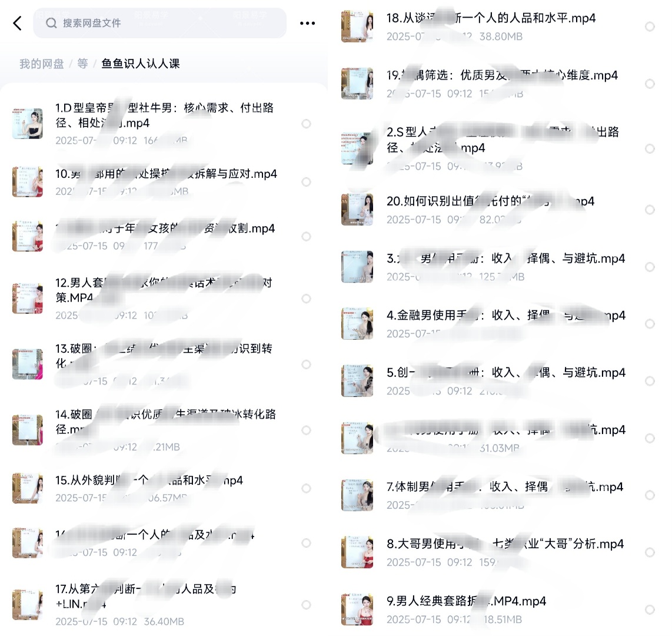Select radio circle for file 1.D型皇帝
The width and height of the screenshot is (672, 636).
click(x=306, y=124)
